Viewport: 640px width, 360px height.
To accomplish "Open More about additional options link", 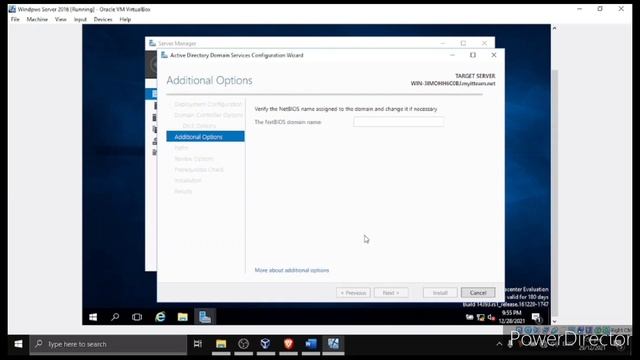I will (x=291, y=270).
